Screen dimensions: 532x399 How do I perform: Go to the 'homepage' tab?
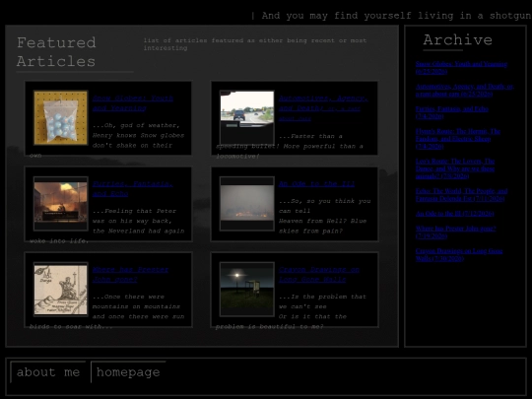[x=128, y=372]
